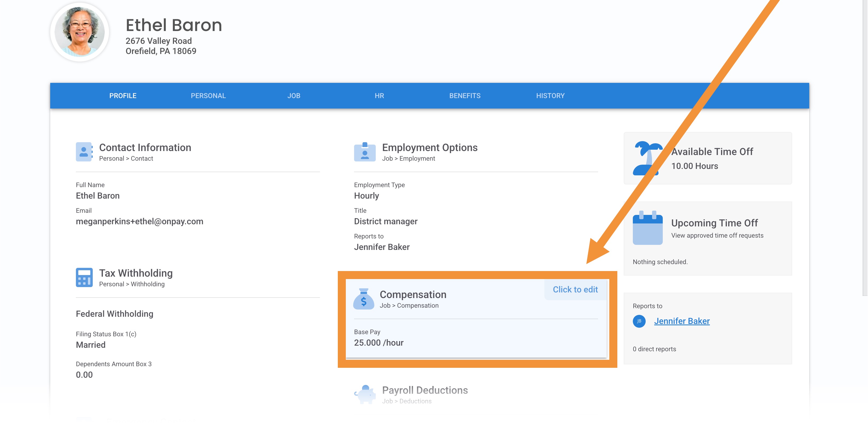Click the 'Job > Deductions' breadcrumb

407,401
